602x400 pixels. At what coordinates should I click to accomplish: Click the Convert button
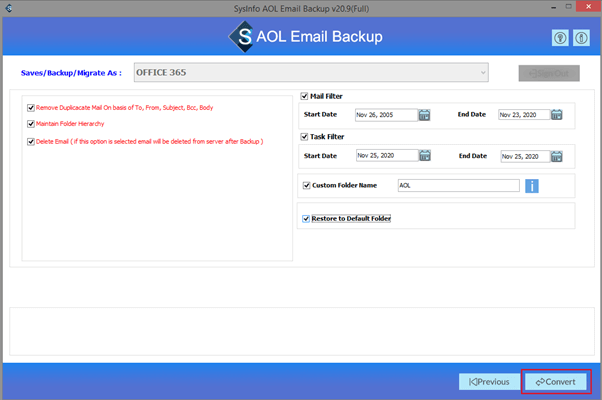556,382
